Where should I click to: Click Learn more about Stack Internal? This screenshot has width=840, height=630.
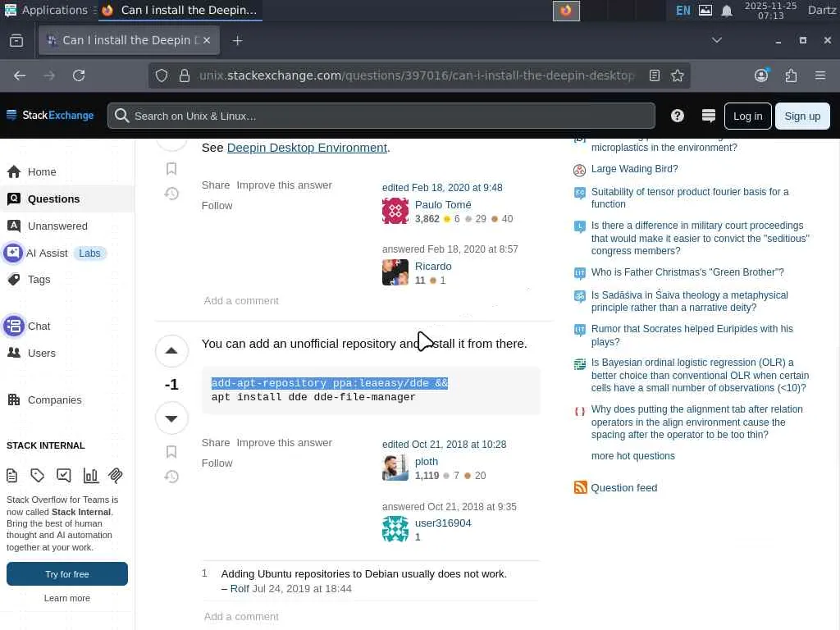point(67,598)
